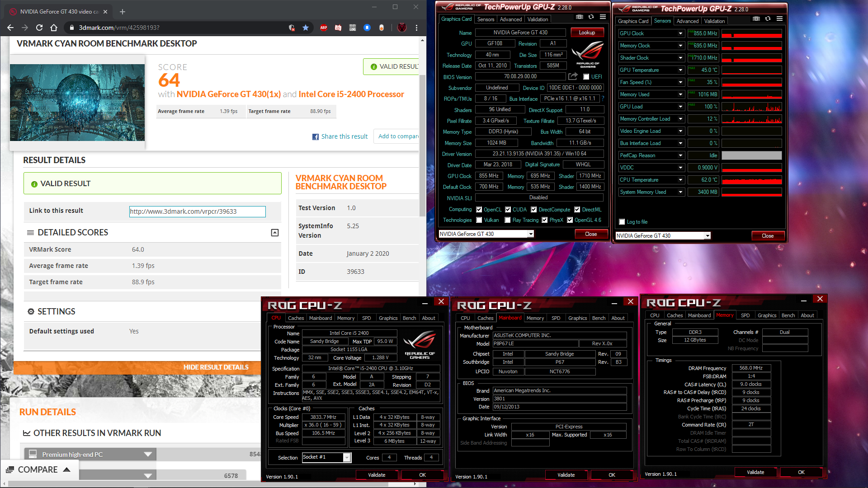The image size is (868, 488).
Task: Open the COMPARE panel
Action: 39,470
